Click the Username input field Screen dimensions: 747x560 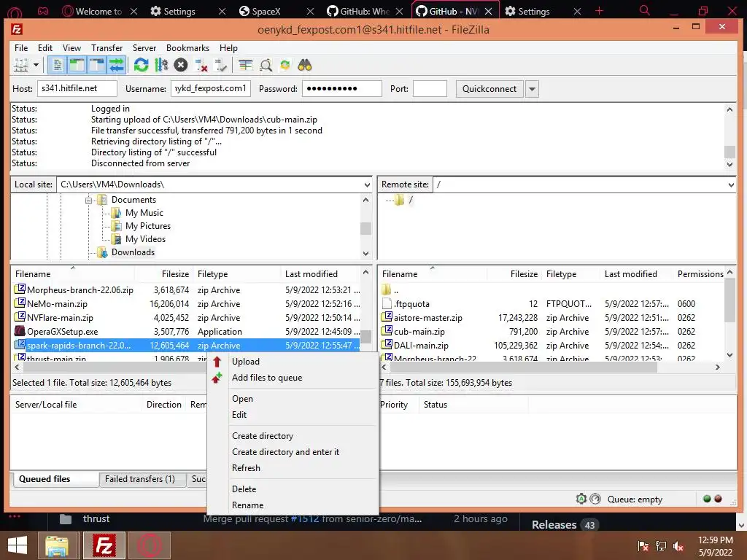click(x=211, y=88)
